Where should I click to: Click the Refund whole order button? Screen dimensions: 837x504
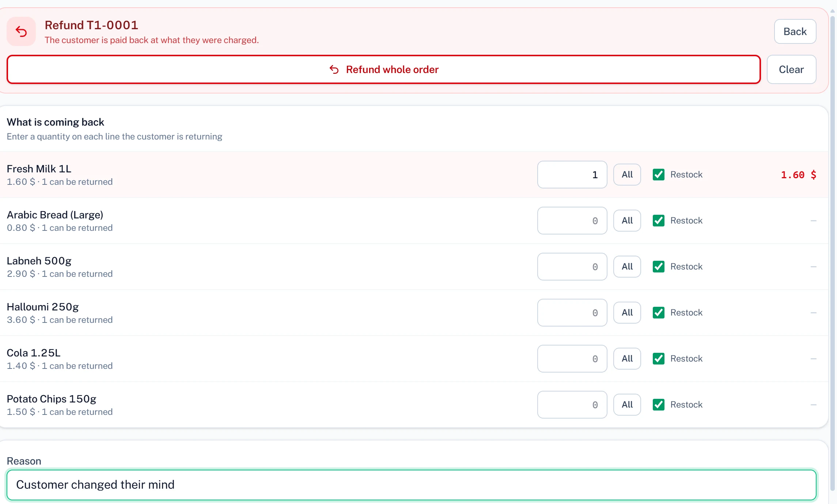[x=384, y=69]
